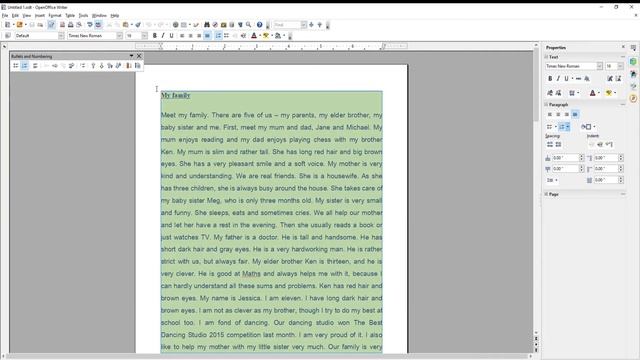Click Increase Paragraph Spacing icon in sidebar
The width and height of the screenshot is (640, 360).
click(549, 144)
